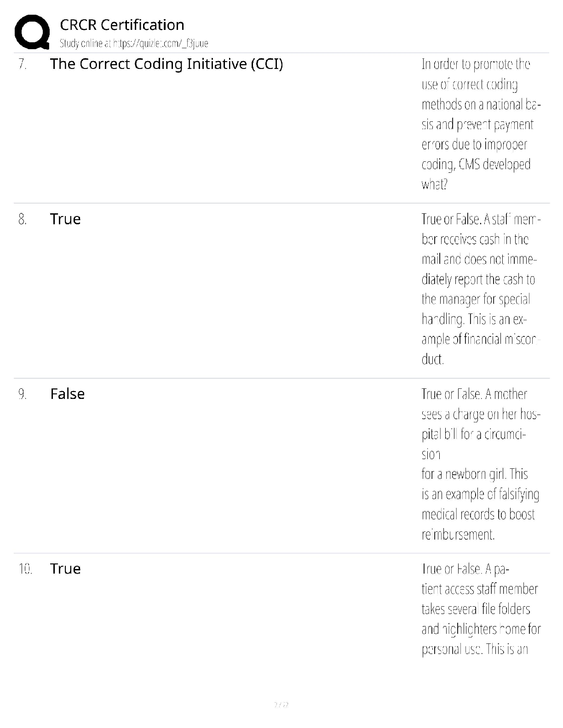563x728 pixels.
Task: Select the True answer for item 10
Action: click(x=65, y=569)
